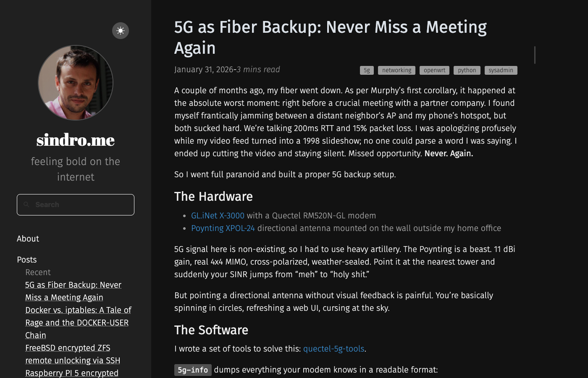Select the sysadmin tag
This screenshot has width=588, height=378.
tap(501, 71)
